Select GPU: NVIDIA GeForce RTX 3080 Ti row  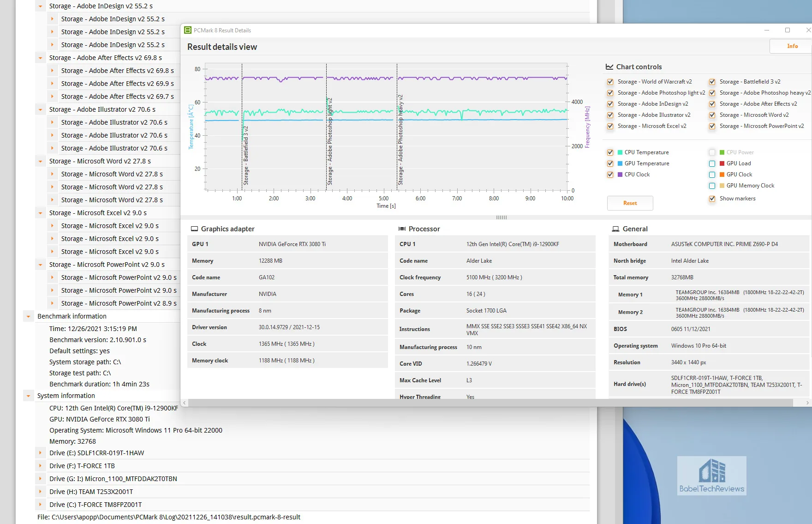(100, 419)
